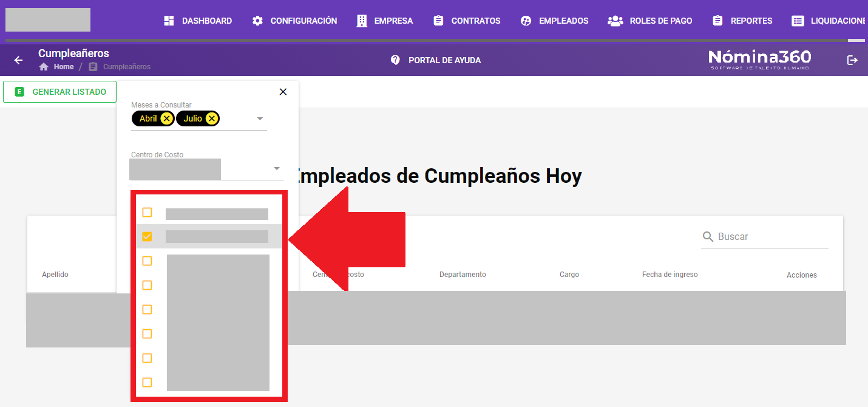Check the third cost center checkbox

pyautogui.click(x=147, y=261)
